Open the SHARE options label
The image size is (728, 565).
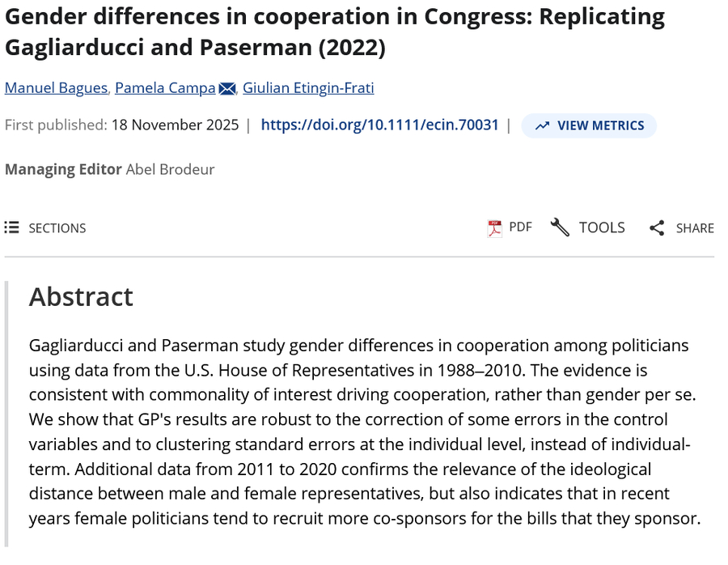click(x=695, y=228)
